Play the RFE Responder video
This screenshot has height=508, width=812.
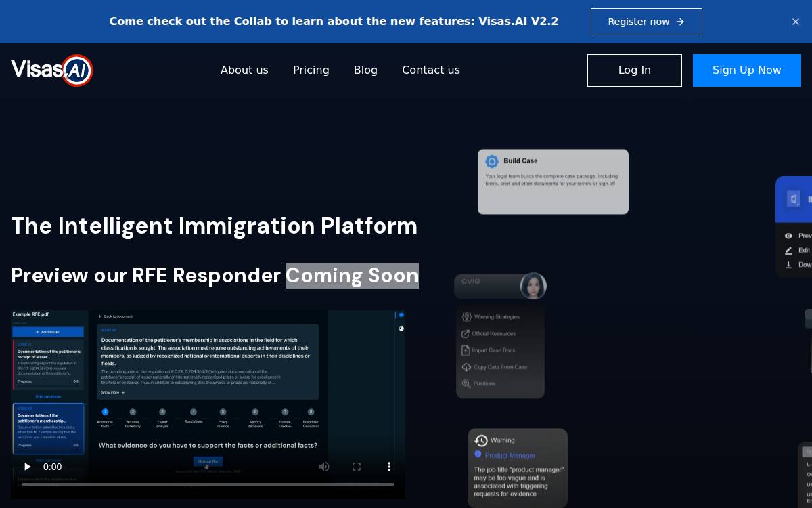[27, 467]
